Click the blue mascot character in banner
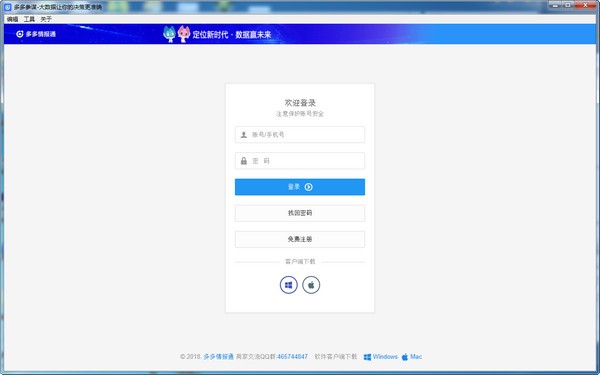Image resolution: width=600 pixels, height=375 pixels. 169,34
